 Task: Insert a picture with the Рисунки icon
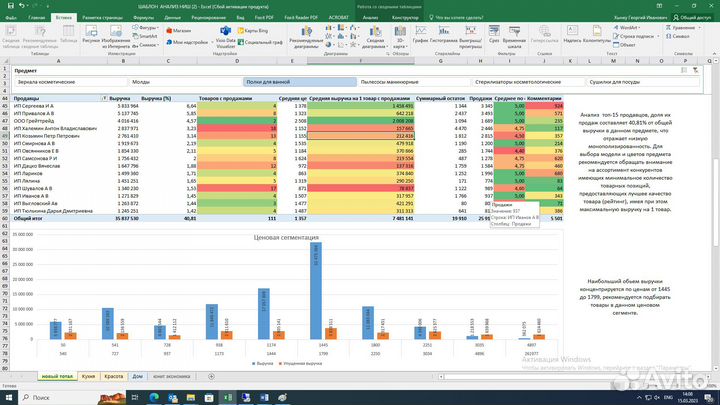[x=90, y=34]
